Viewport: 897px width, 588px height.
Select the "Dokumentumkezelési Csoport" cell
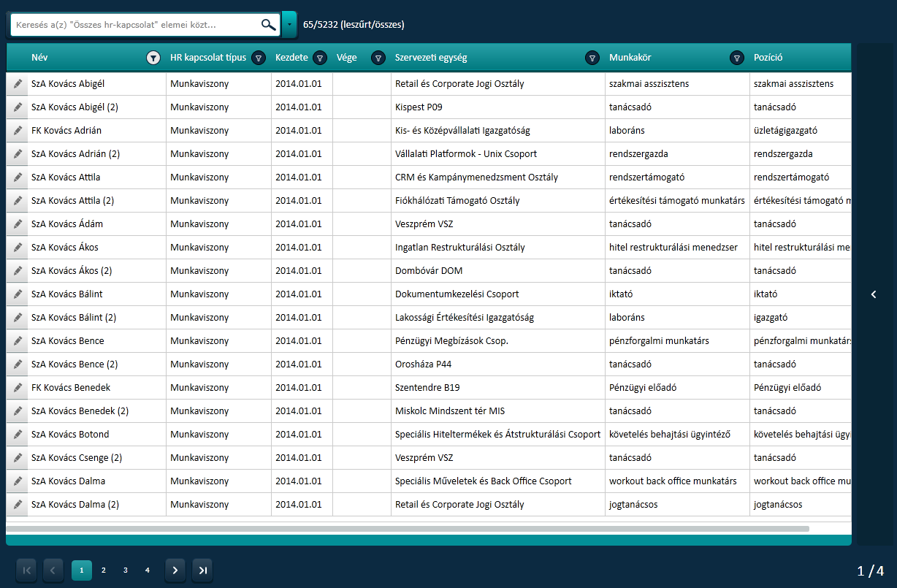(x=498, y=294)
